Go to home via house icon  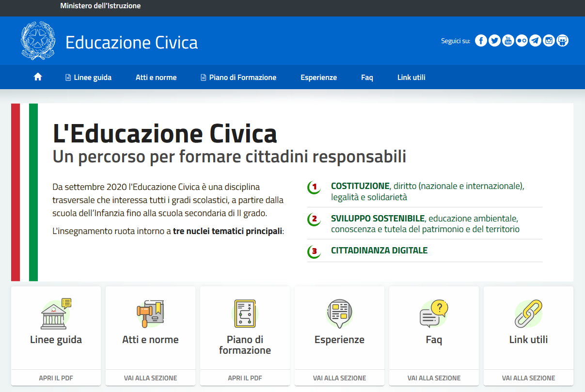click(x=38, y=77)
